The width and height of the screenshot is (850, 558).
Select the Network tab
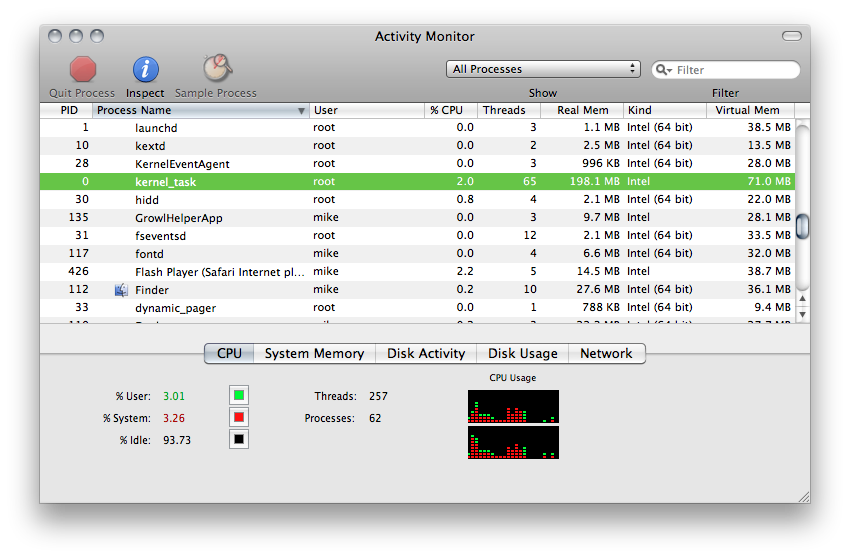(x=607, y=354)
